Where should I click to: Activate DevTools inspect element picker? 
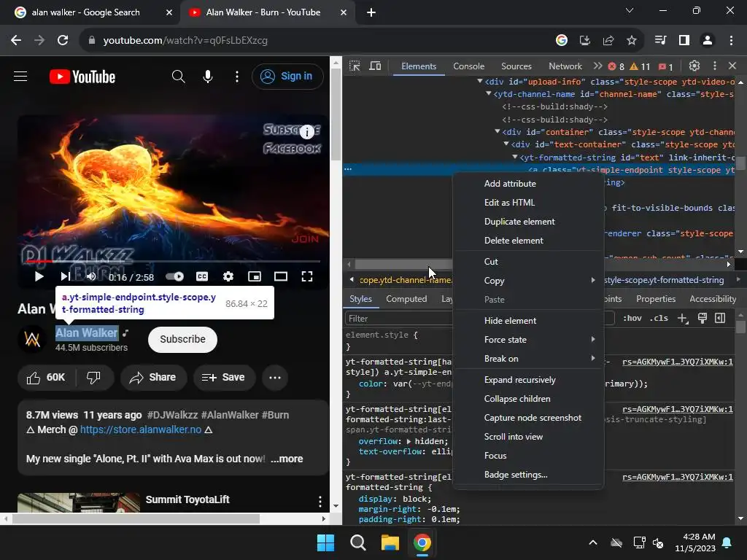(355, 66)
